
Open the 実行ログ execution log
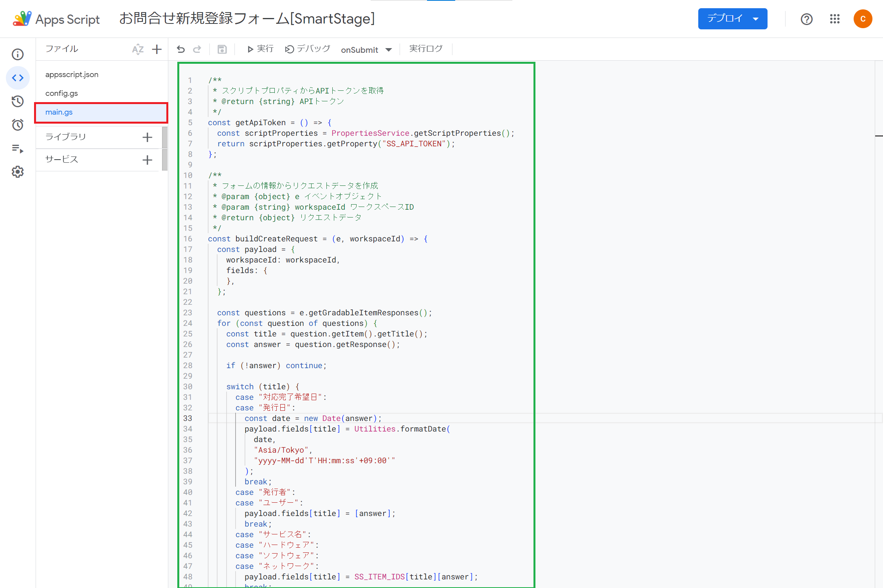(426, 49)
